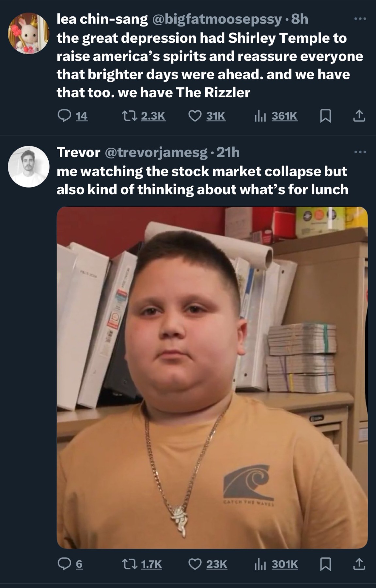Open the lea chin-sang display name
This screenshot has height=588, width=376.
click(x=102, y=19)
